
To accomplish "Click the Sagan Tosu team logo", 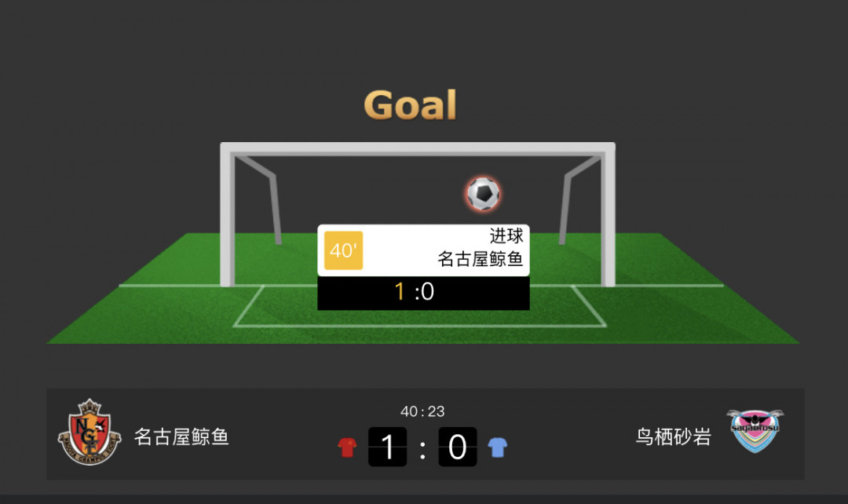I will click(755, 430).
